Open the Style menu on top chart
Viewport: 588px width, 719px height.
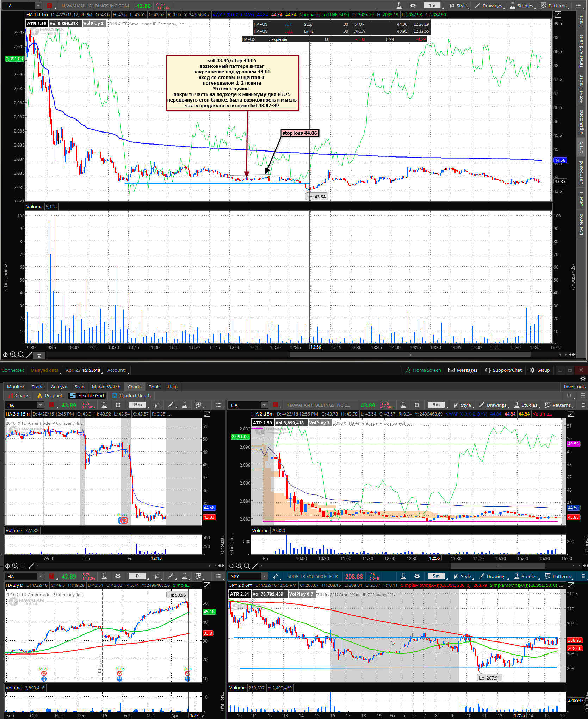point(458,6)
